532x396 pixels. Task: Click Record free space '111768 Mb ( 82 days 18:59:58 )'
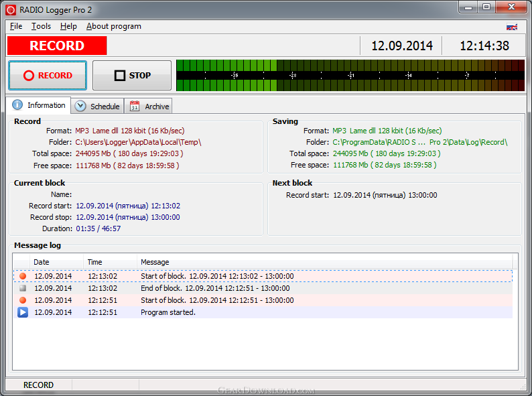[x=127, y=166]
